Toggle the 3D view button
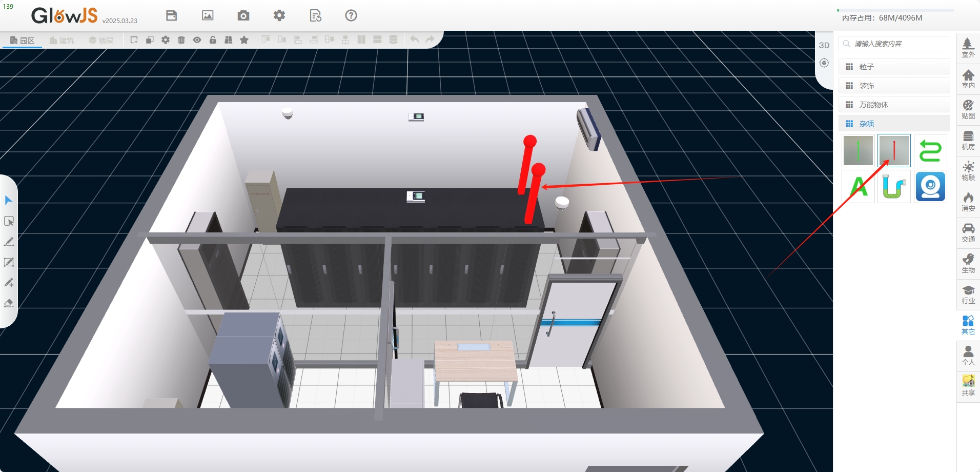This screenshot has width=980, height=472. (824, 45)
